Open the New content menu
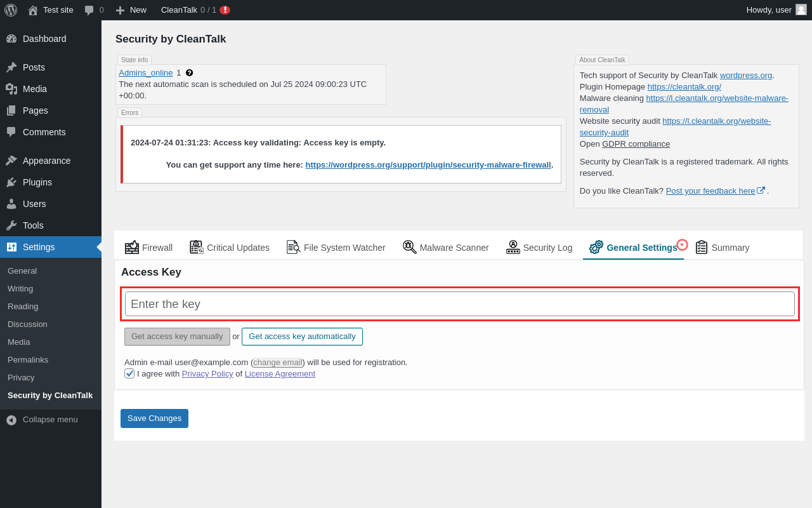Screen dimensions: 812x508 [x=131, y=10]
